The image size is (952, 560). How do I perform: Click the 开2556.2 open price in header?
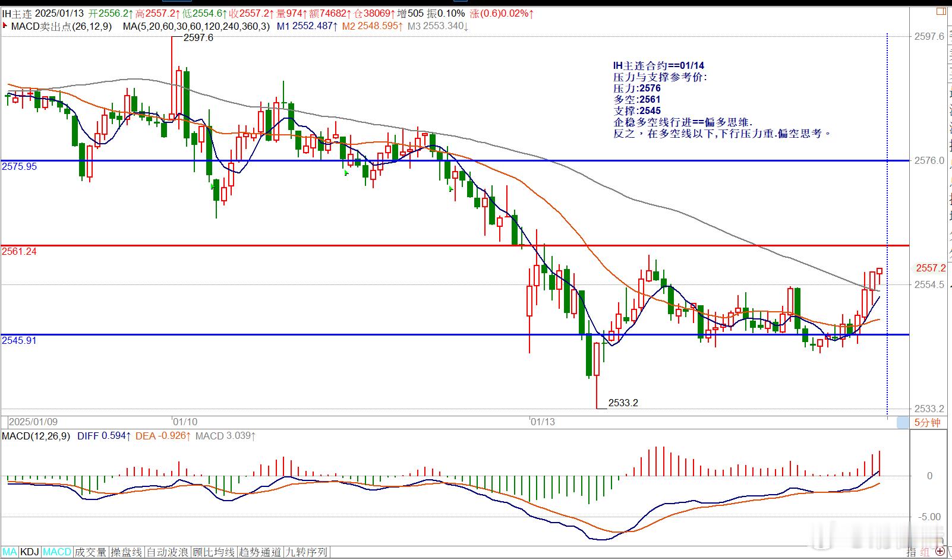[111, 13]
